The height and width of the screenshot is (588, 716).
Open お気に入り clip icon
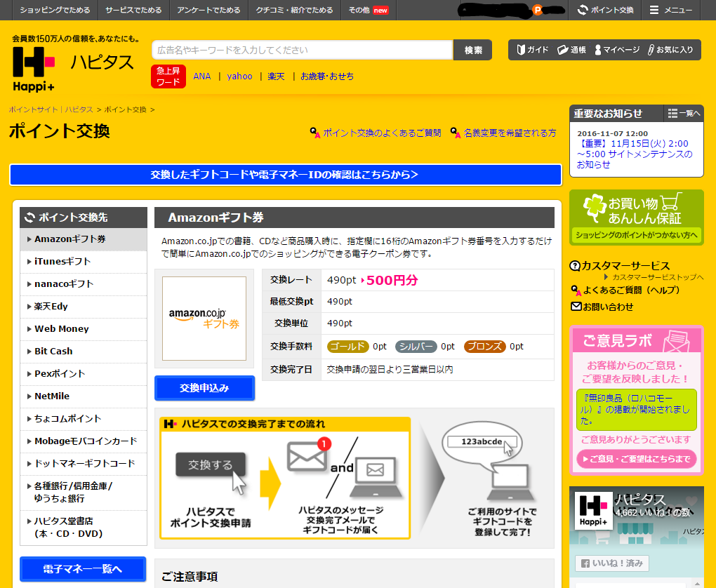coord(670,50)
